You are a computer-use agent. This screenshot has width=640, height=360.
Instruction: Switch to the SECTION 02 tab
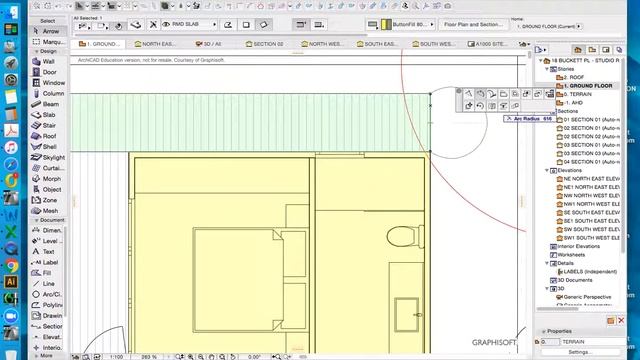click(x=264, y=44)
